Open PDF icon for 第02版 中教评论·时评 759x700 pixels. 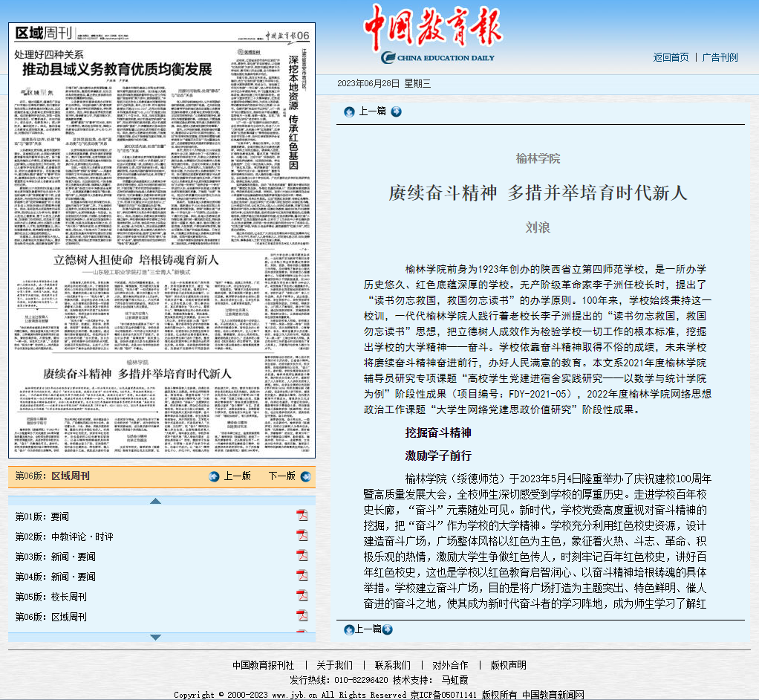302,535
